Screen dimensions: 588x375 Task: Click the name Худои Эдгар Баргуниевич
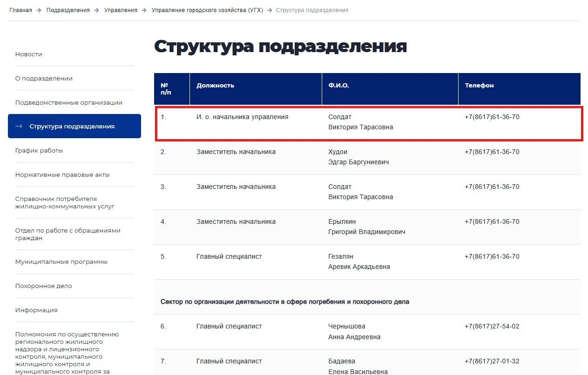pos(358,157)
